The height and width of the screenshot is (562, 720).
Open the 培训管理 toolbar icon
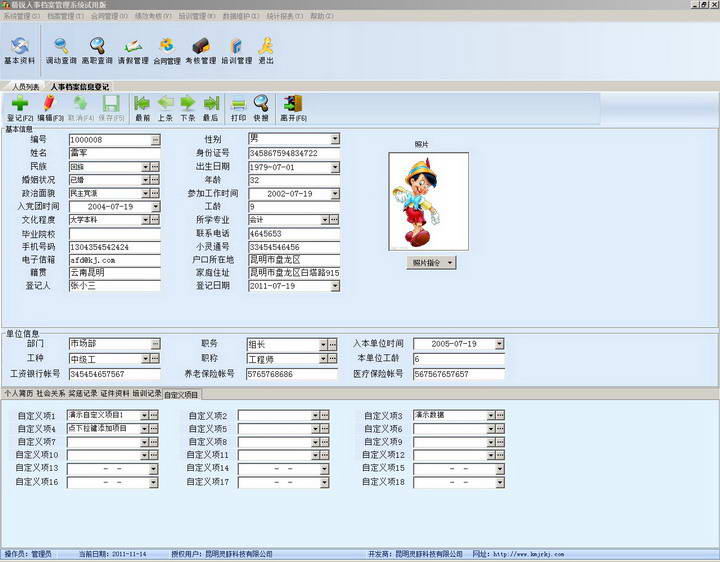point(237,51)
